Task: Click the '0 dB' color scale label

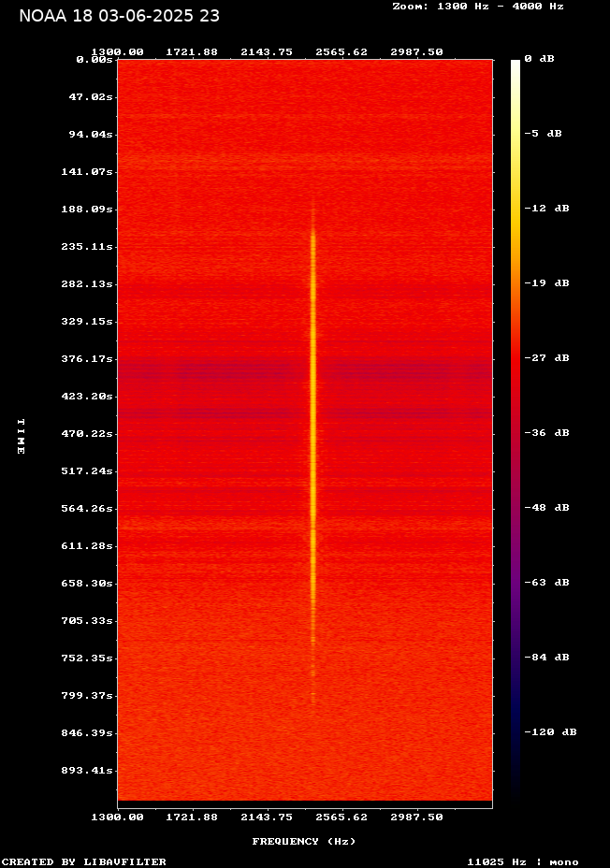Action: pyautogui.click(x=539, y=59)
